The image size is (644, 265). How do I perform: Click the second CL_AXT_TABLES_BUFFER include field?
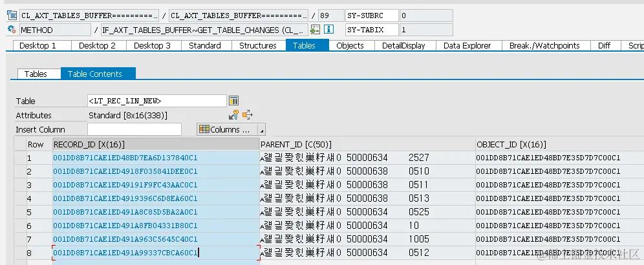pyautogui.click(x=238, y=16)
